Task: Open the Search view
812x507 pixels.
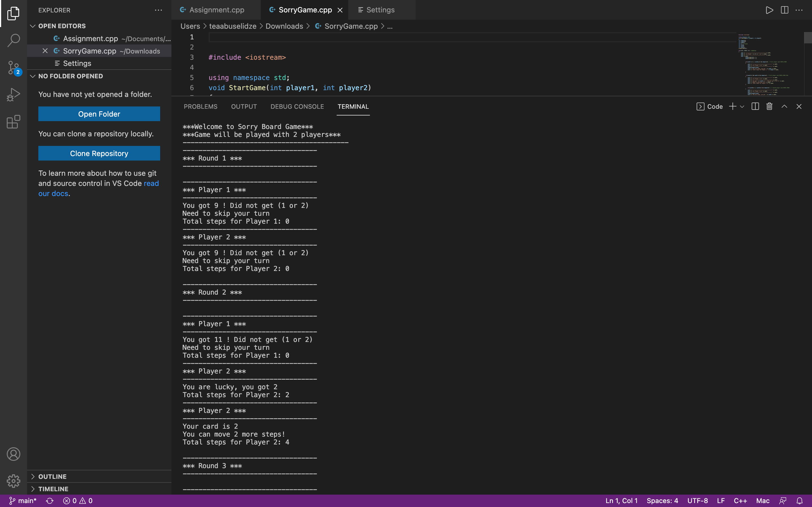Action: coord(14,40)
